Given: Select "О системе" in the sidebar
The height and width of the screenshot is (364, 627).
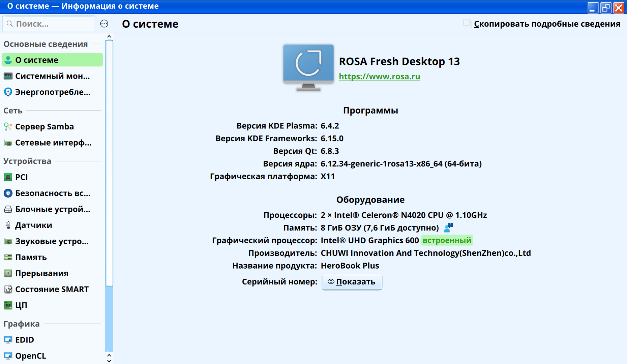Looking at the screenshot, I should pos(52,60).
